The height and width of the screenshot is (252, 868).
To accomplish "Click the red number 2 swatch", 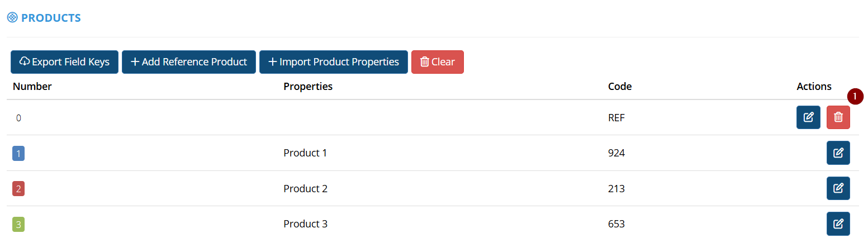I will [18, 189].
